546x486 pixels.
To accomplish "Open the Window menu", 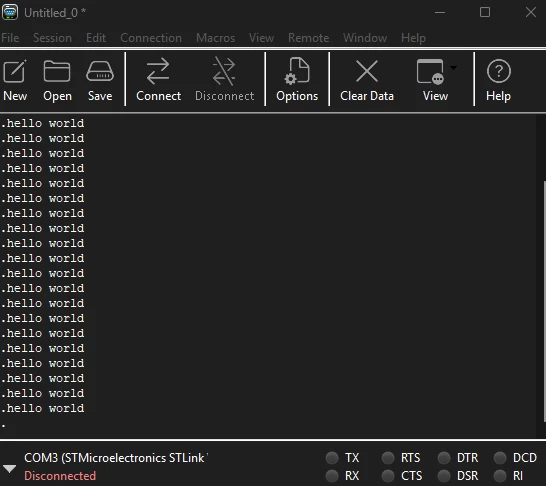I will click(x=365, y=38).
